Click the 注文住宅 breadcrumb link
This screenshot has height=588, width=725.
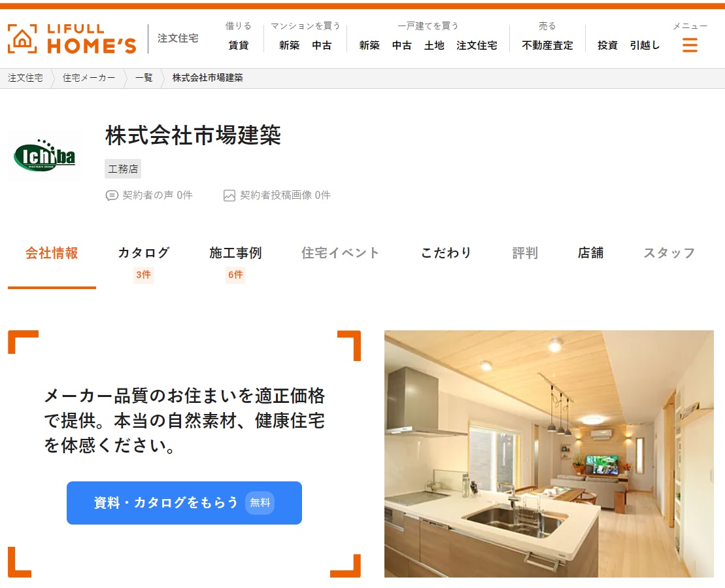pyautogui.click(x=25, y=78)
